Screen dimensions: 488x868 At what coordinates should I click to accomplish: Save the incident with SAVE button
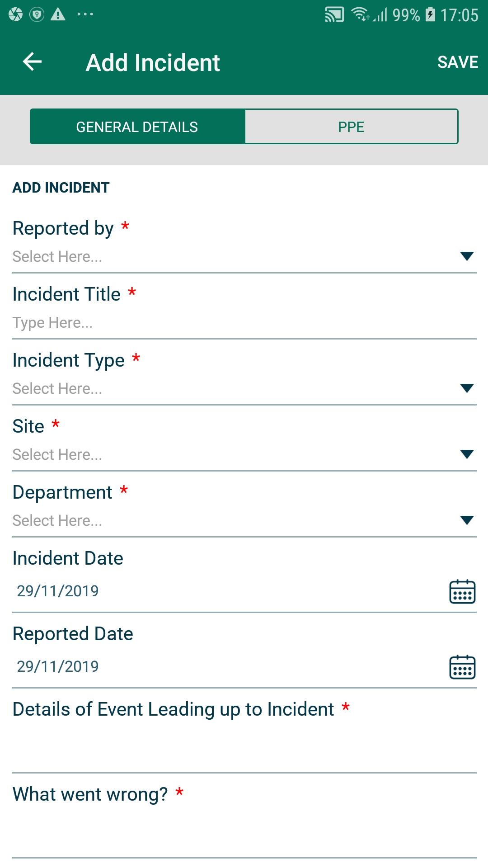pyautogui.click(x=458, y=62)
